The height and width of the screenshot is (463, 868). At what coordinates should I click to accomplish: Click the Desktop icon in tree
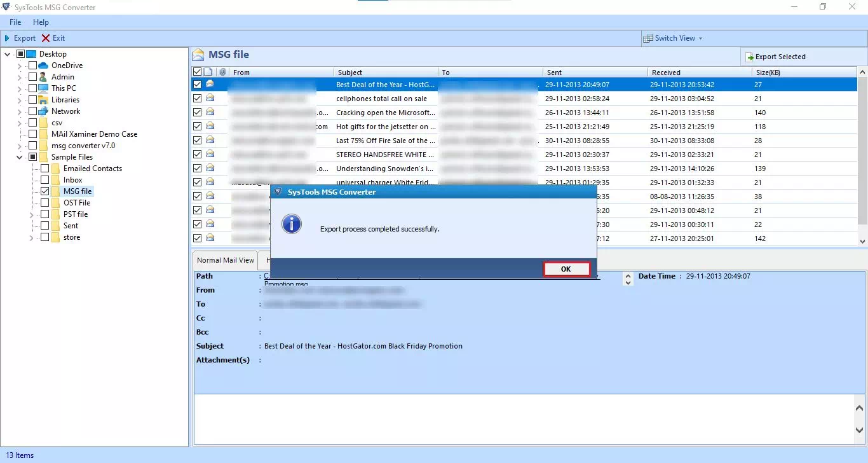[x=31, y=54]
